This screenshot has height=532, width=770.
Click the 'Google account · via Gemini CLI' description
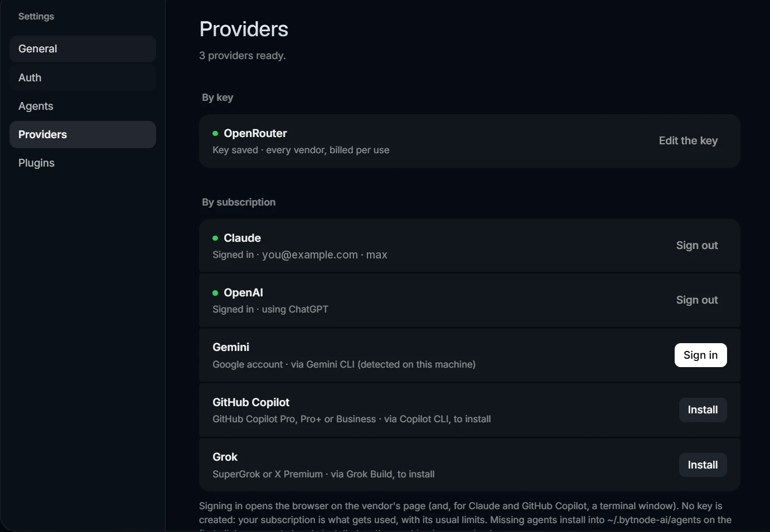click(344, 364)
